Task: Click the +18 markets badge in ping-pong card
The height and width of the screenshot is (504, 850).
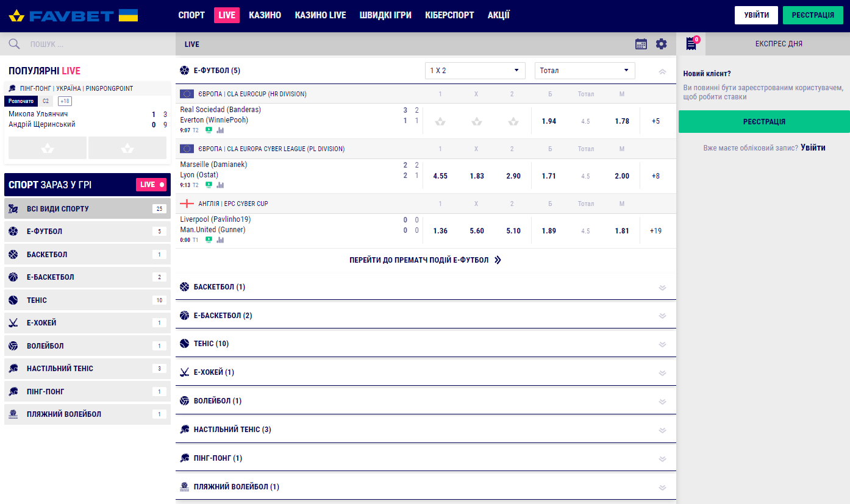Action: [65, 101]
